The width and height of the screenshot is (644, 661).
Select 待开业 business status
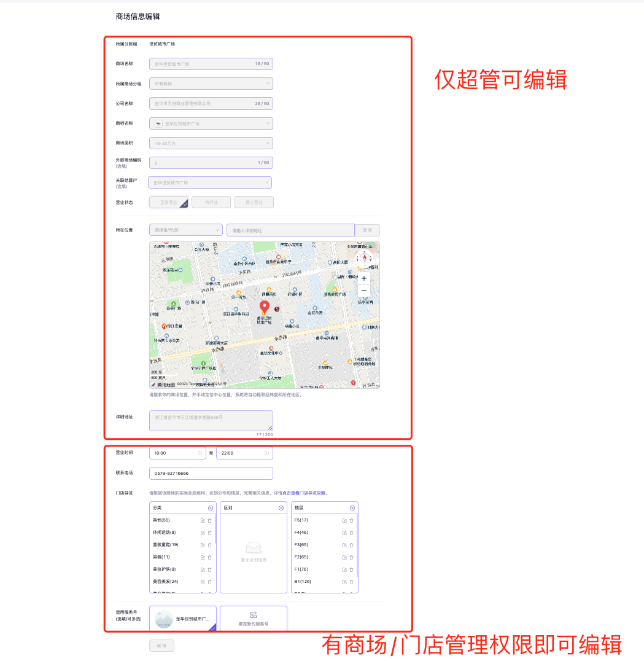pyautogui.click(x=211, y=202)
